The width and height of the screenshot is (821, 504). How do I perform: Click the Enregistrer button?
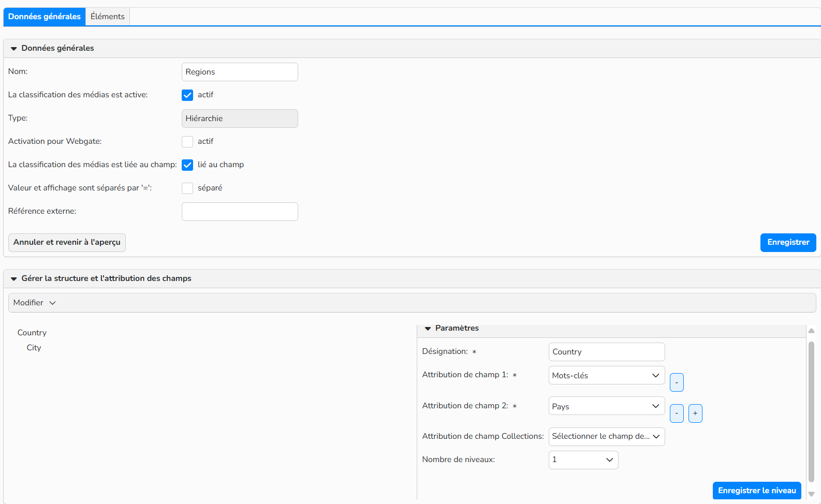788,242
